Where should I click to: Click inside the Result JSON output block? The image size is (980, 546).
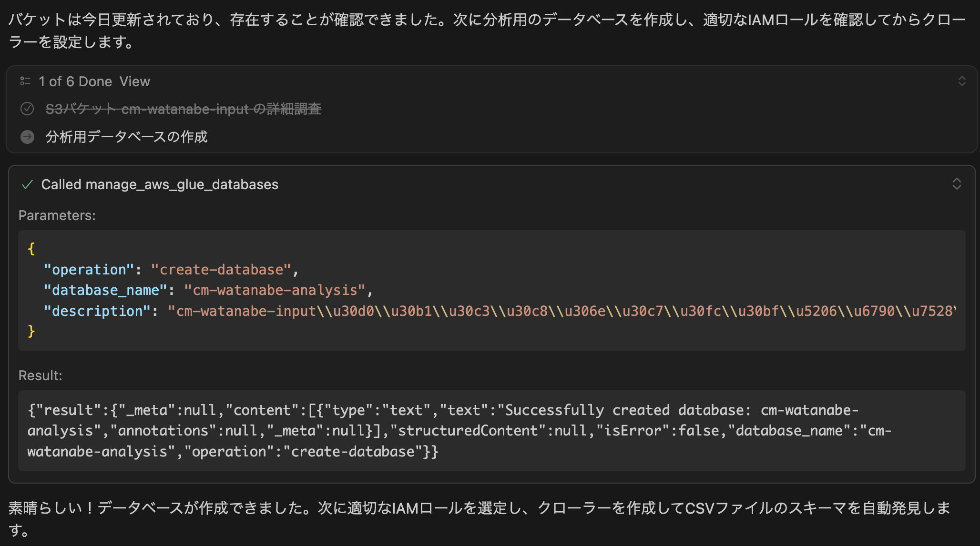tap(492, 431)
